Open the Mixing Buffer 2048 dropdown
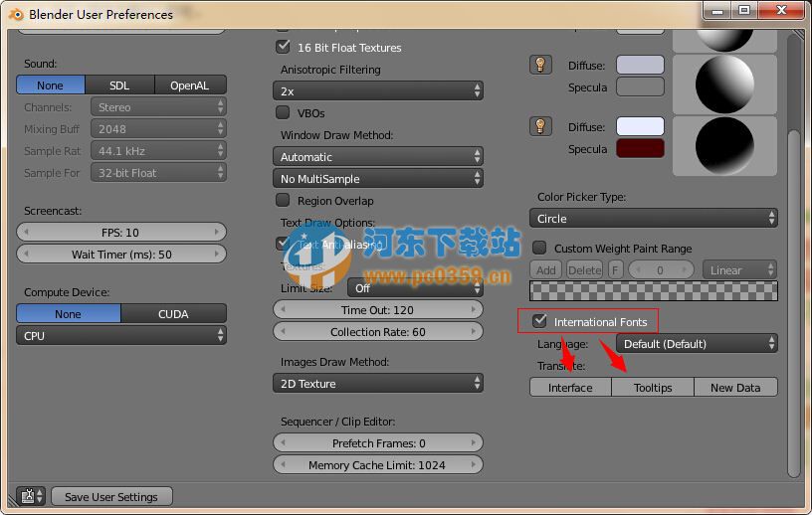This screenshot has height=515, width=812. click(158, 129)
